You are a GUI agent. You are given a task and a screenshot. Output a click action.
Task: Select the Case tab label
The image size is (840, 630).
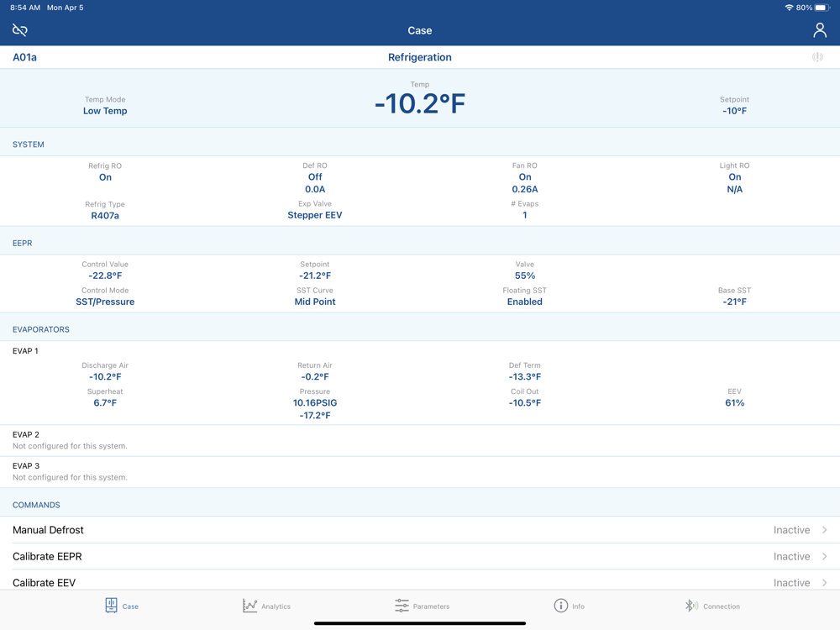(x=130, y=606)
